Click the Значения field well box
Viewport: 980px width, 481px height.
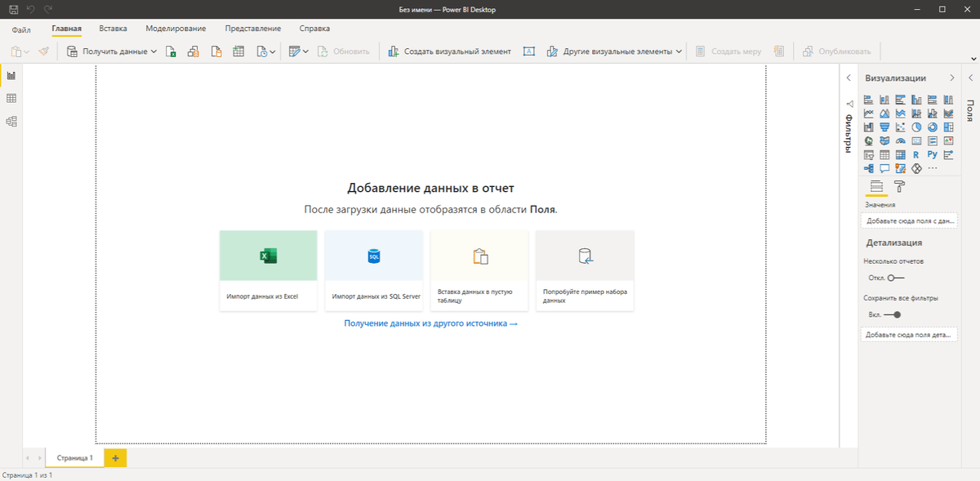click(x=909, y=220)
